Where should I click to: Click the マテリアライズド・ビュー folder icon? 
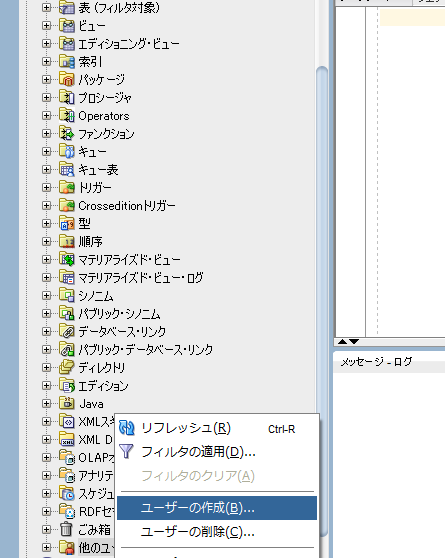67,260
